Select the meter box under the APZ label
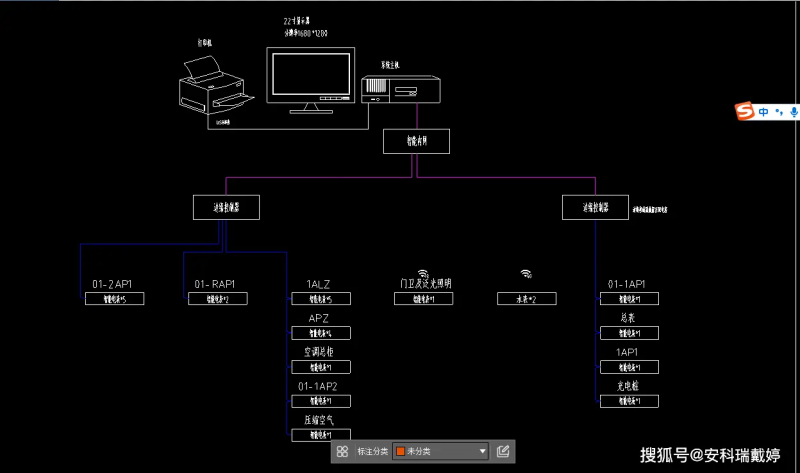This screenshot has height=473, width=800. coord(321,333)
